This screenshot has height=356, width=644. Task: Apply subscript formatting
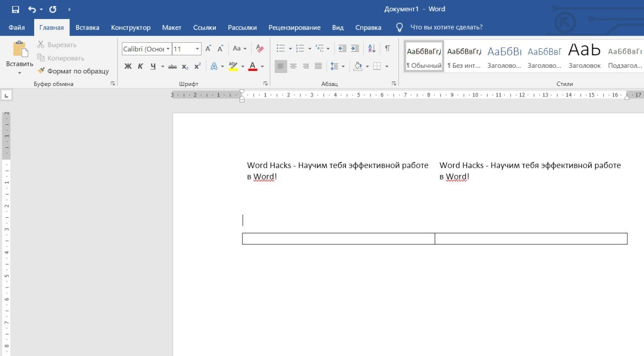185,66
